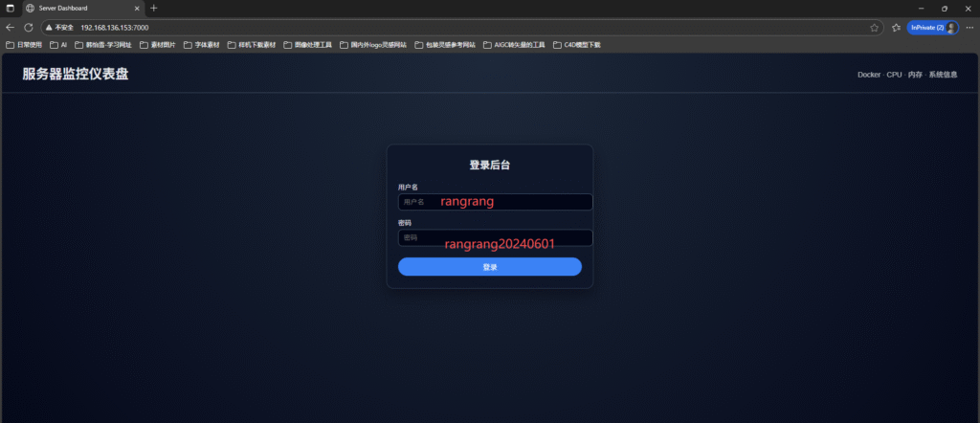Open the favorites list icon
The height and width of the screenshot is (423, 980).
tap(896, 28)
